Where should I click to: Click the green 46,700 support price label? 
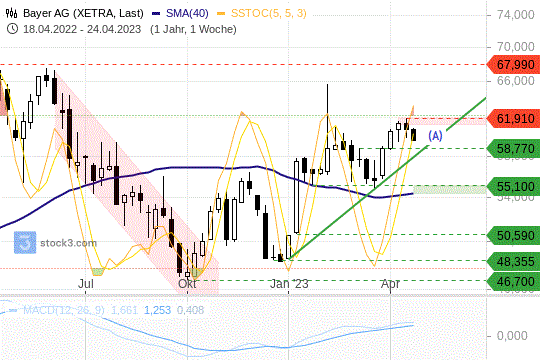tap(514, 281)
